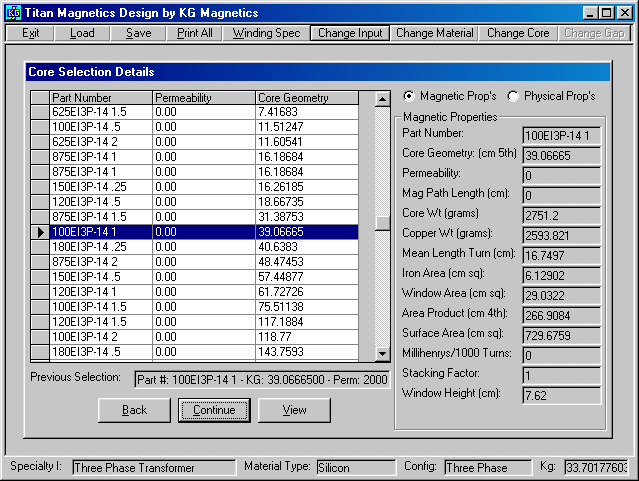Click the View button

click(294, 410)
